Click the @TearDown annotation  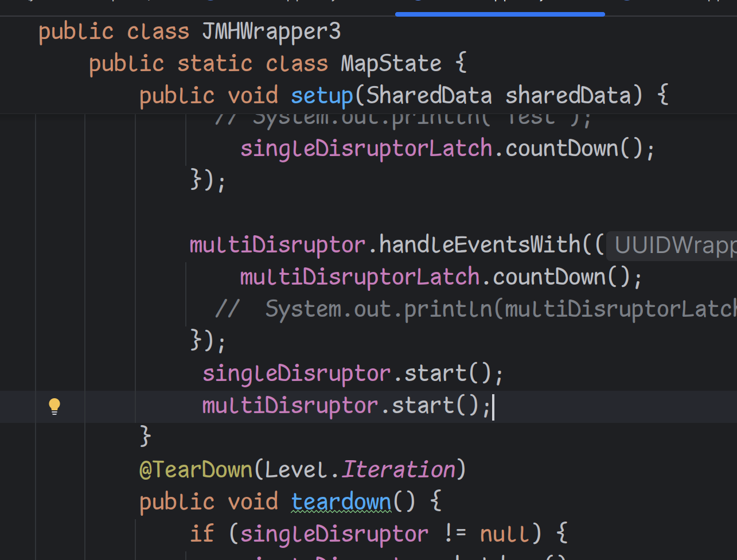tap(196, 470)
